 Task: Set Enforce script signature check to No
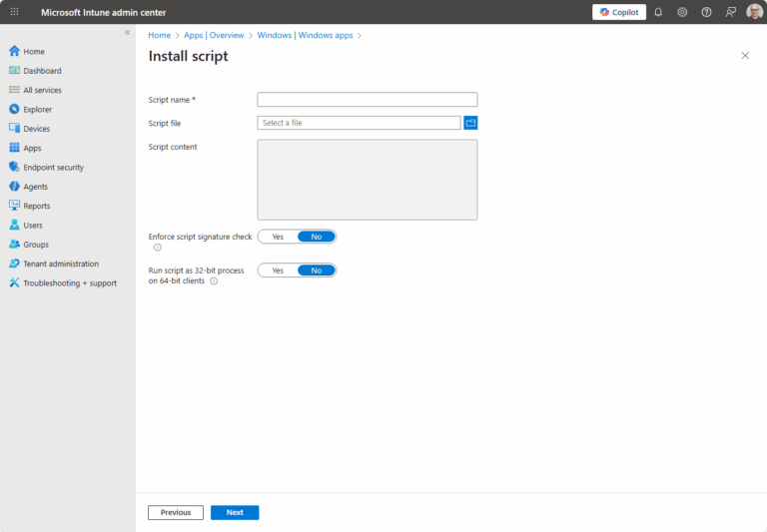pos(317,237)
